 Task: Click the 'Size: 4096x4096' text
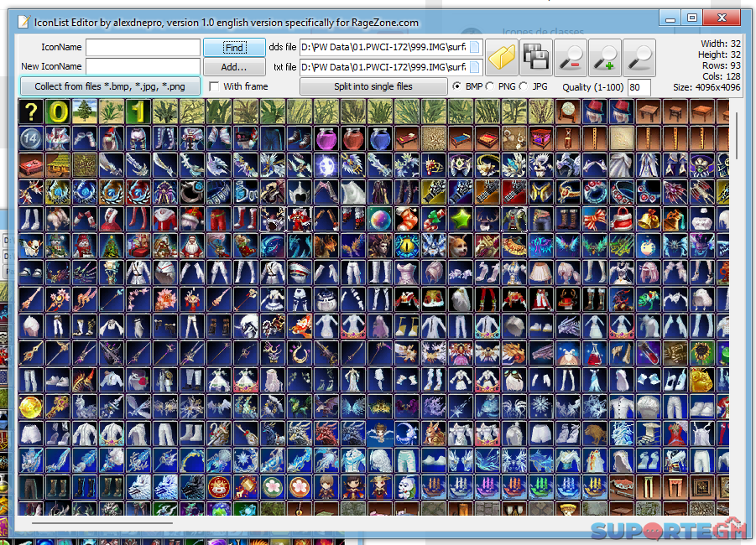[x=706, y=87]
